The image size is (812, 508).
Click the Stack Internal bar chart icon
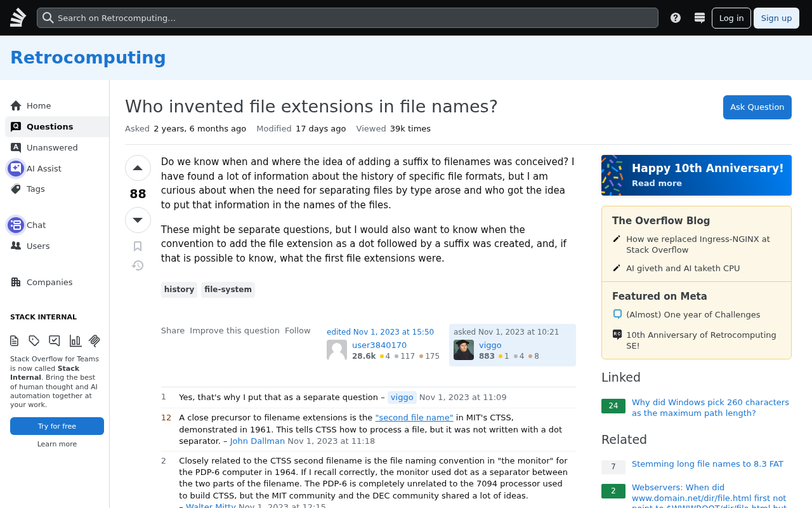[x=75, y=341]
